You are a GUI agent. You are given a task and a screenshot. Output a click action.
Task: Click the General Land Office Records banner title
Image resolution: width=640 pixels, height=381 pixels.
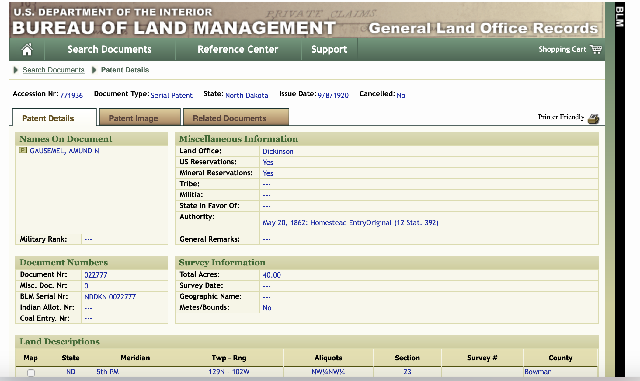(483, 28)
